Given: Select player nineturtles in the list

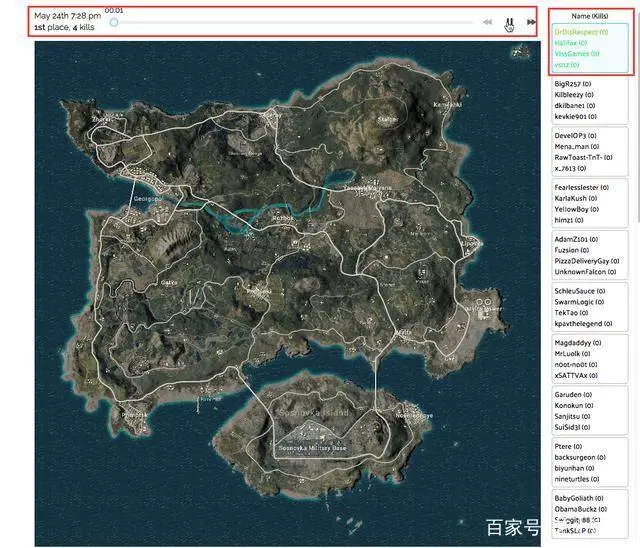Looking at the screenshot, I should (576, 479).
